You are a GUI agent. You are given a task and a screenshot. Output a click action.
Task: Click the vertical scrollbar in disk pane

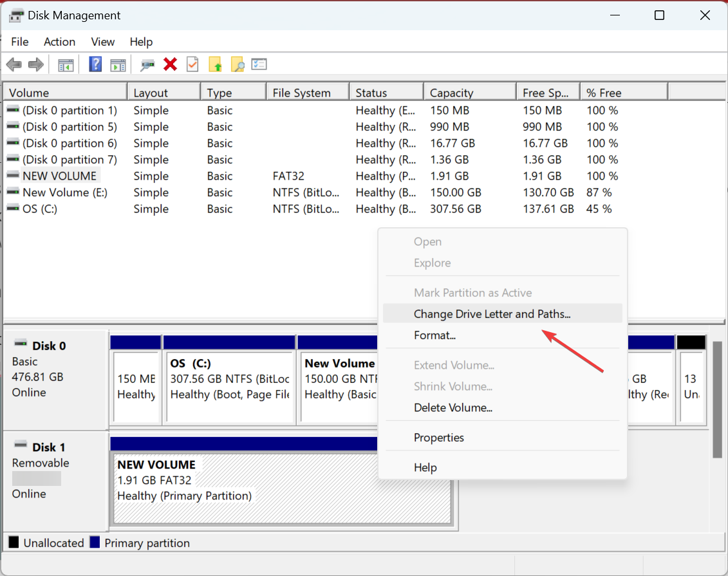pyautogui.click(x=717, y=399)
